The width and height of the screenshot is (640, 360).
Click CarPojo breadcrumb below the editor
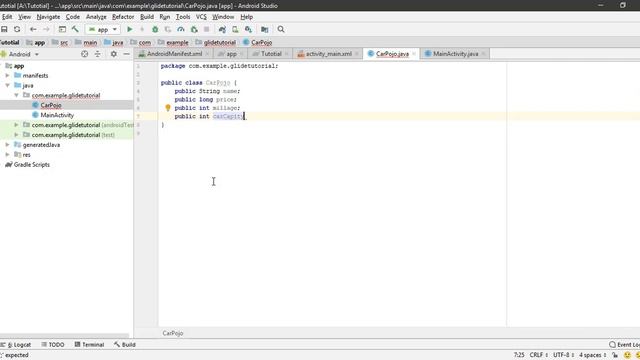[173, 333]
